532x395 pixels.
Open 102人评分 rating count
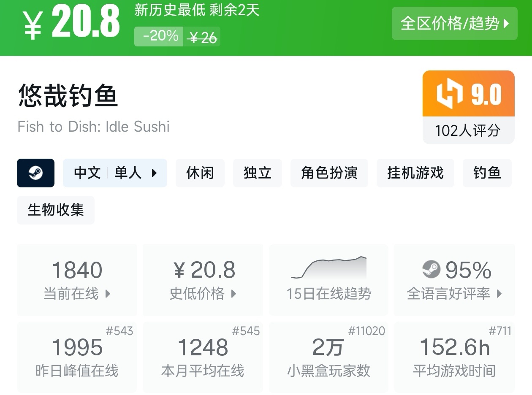coord(468,130)
